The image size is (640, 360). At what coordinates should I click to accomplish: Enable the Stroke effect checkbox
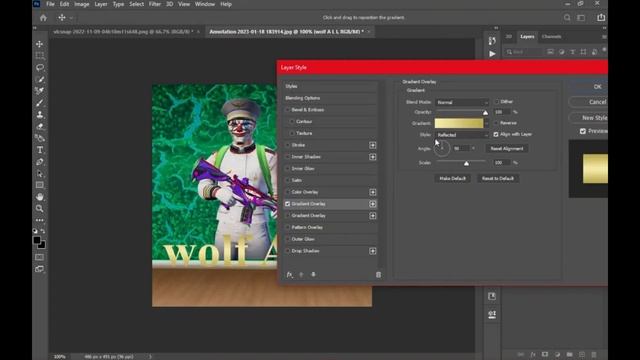tap(288, 145)
